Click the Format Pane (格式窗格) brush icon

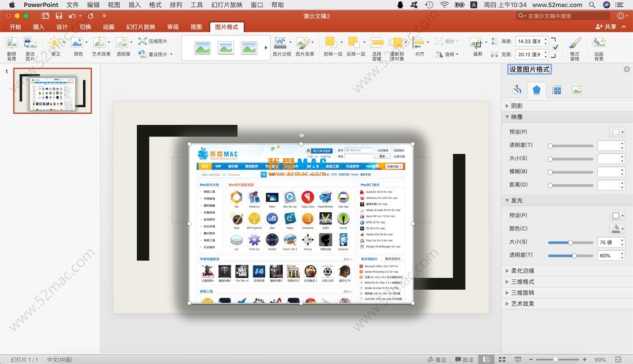[574, 43]
